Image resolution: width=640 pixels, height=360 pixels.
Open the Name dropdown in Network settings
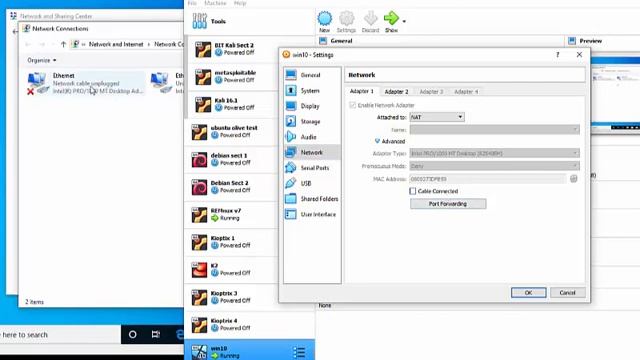(494, 130)
